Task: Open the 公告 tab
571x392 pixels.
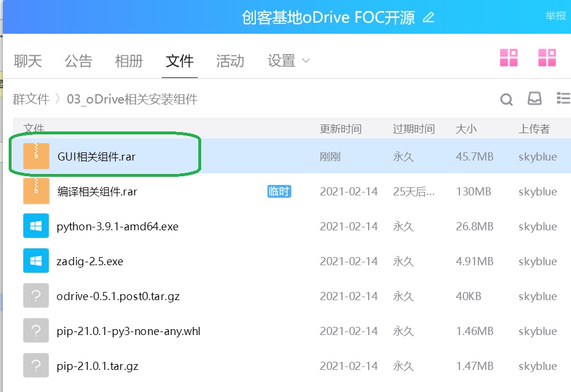Action: tap(78, 61)
